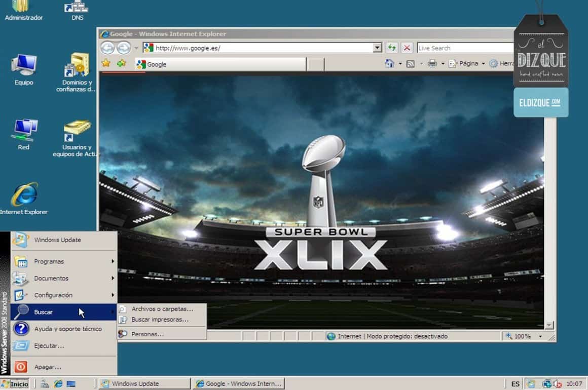Click the red Stop loading icon
Image resolution: width=588 pixels, height=390 pixels.
tap(407, 48)
